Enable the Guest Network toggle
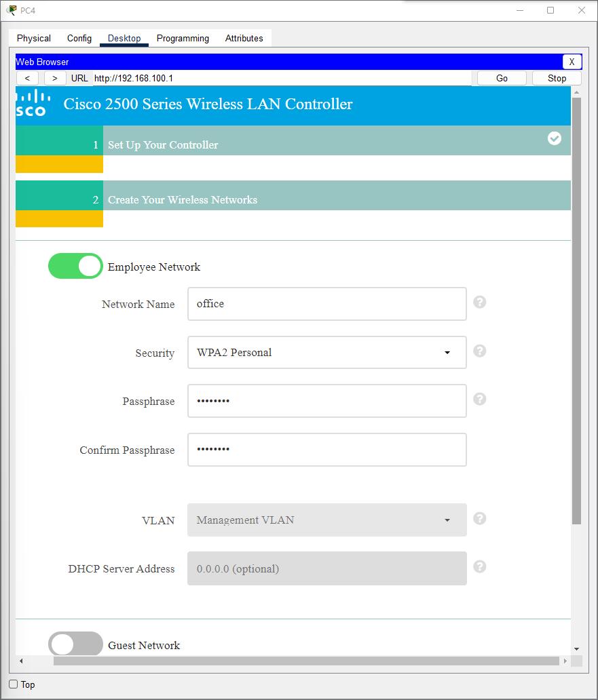Viewport: 598px width, 700px height. point(75,643)
